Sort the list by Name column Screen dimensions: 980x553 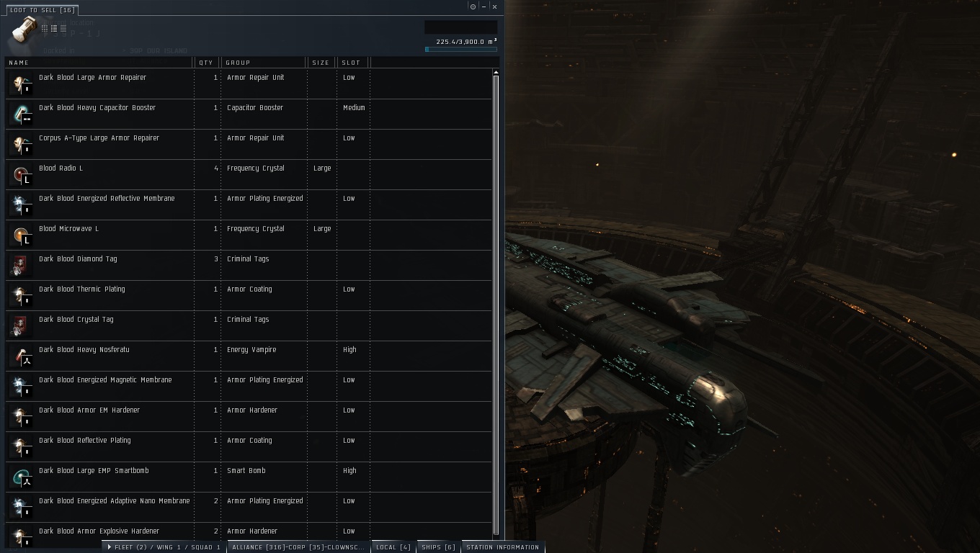[x=99, y=63]
